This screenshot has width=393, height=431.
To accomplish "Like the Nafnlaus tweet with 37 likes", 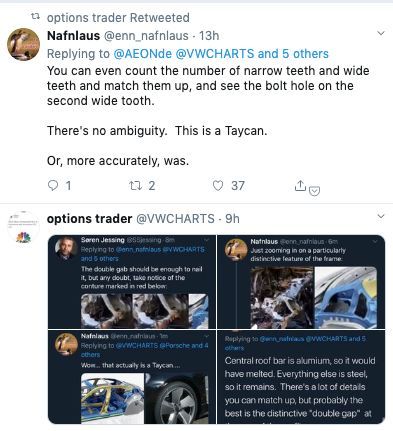I will click(218, 185).
